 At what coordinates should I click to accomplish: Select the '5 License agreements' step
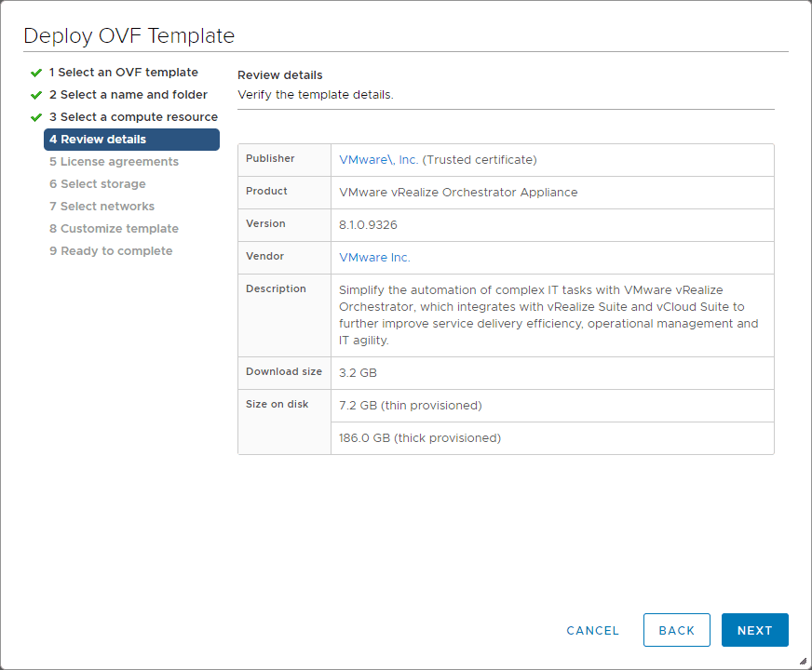[112, 161]
